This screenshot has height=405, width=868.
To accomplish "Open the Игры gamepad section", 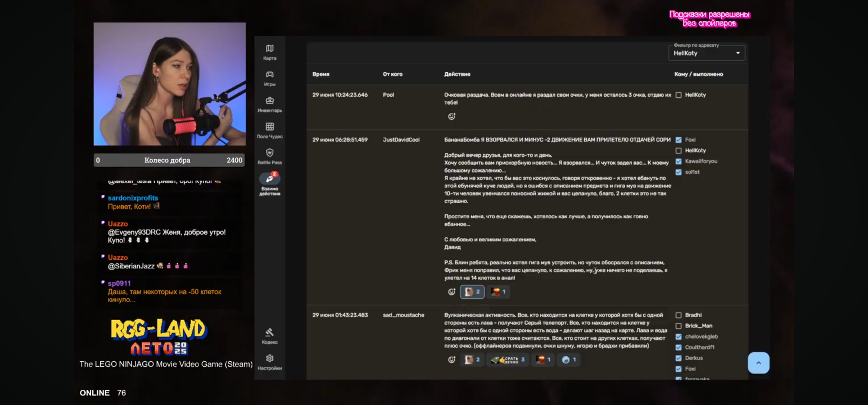I will click(x=270, y=78).
